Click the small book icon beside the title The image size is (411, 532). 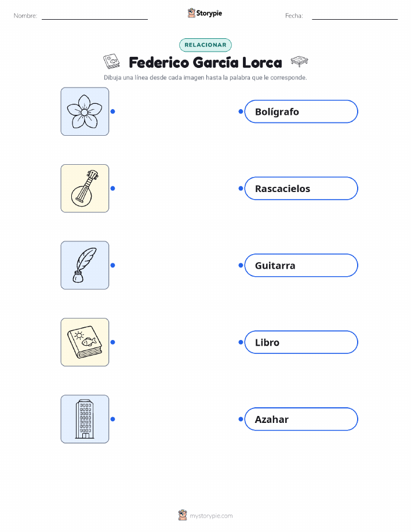(x=111, y=61)
